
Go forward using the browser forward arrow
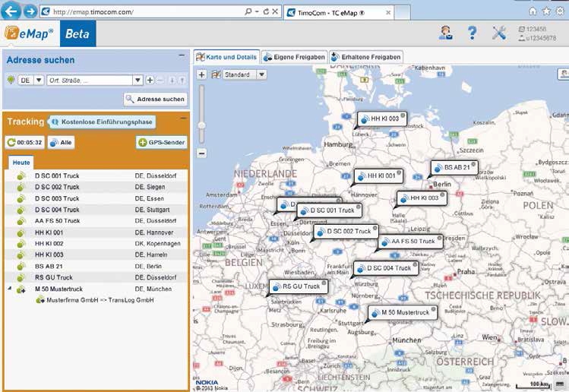click(x=30, y=11)
